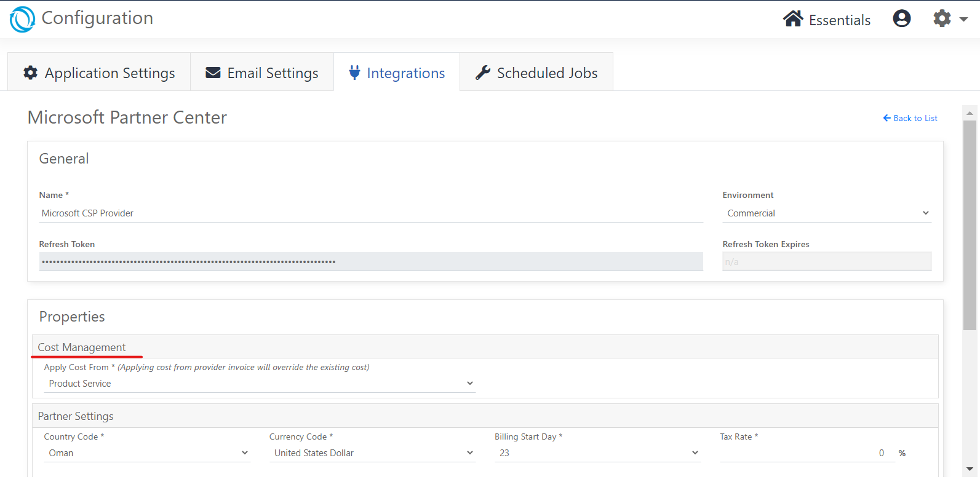Click the page scrollbar down arrow
This screenshot has width=980, height=482.
click(x=970, y=469)
